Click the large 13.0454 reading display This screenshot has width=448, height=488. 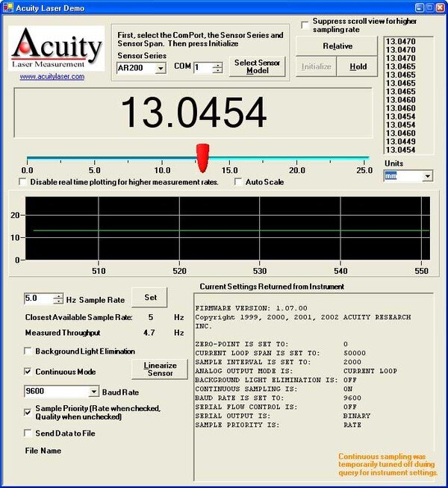tap(193, 113)
